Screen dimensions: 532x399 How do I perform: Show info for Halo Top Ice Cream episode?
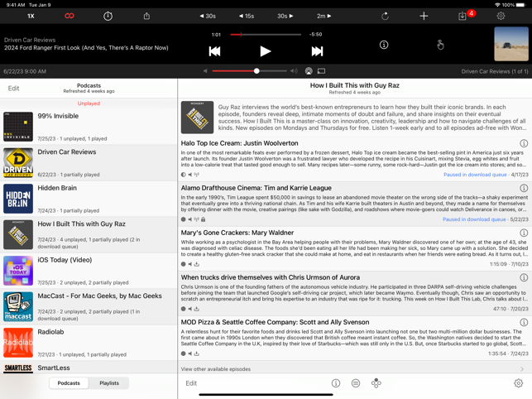pos(524,143)
